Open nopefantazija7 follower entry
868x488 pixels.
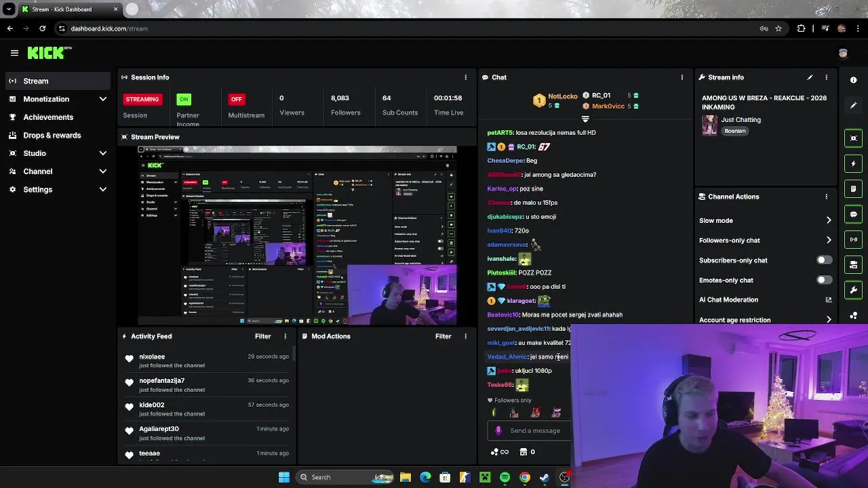tap(207, 385)
